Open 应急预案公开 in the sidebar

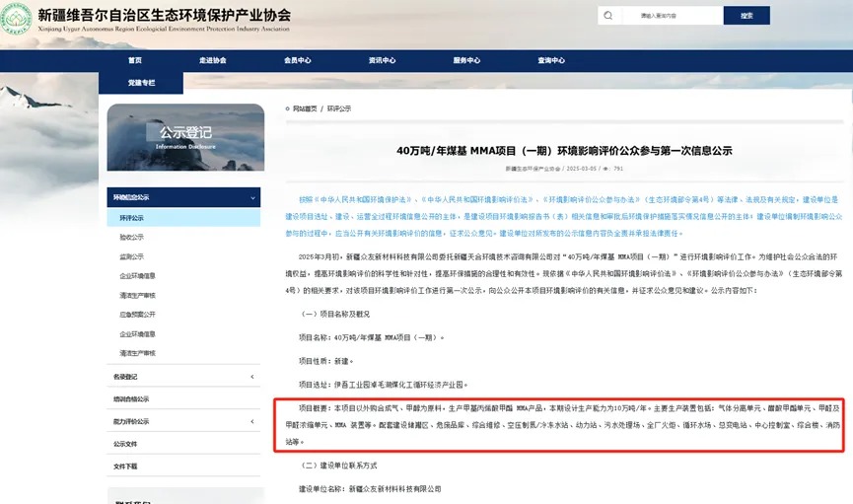tap(137, 315)
